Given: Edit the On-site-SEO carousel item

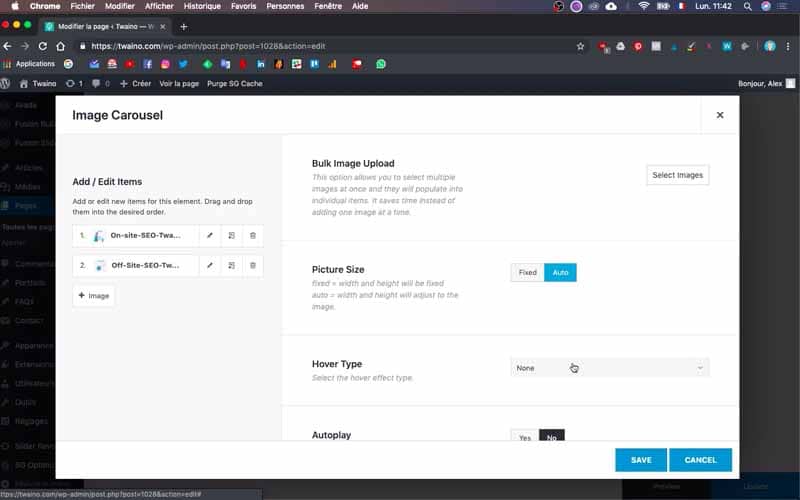Looking at the screenshot, I should coord(210,236).
